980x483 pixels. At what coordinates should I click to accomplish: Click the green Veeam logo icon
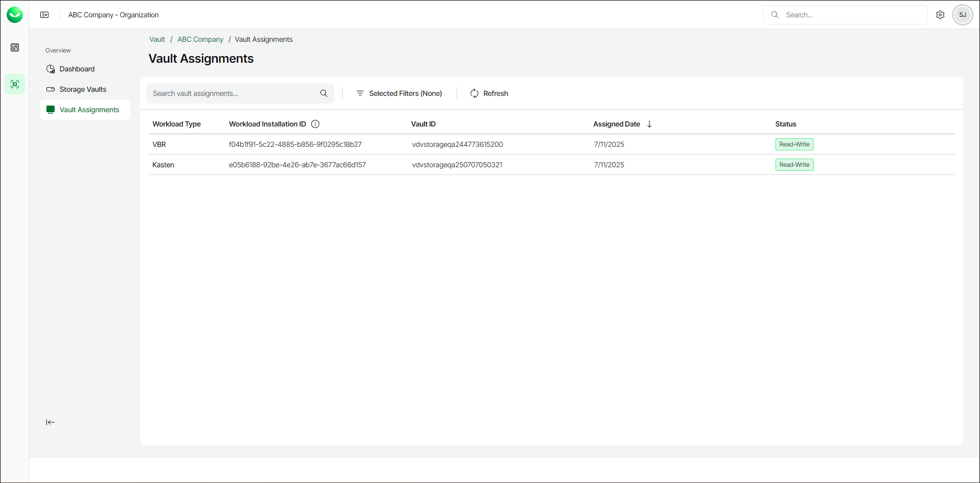15,15
